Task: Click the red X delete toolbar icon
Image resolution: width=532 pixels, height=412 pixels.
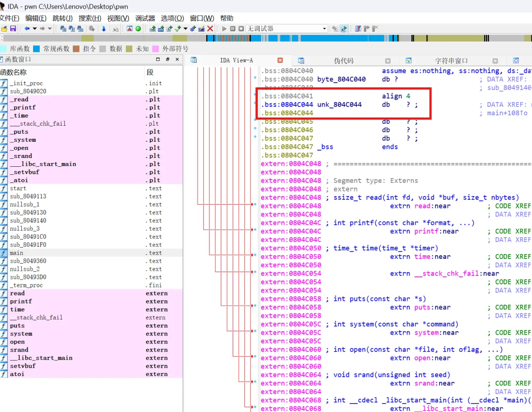Action: click(210, 29)
